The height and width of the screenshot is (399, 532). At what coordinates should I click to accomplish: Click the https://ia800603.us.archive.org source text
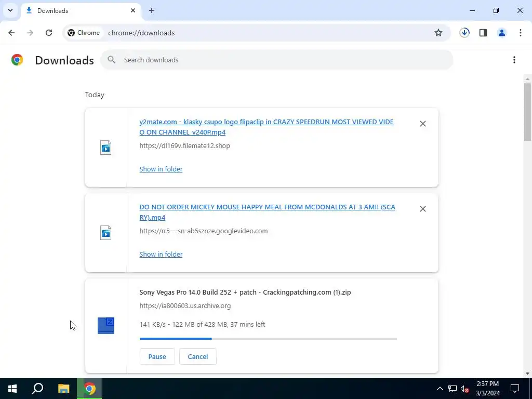click(x=185, y=305)
